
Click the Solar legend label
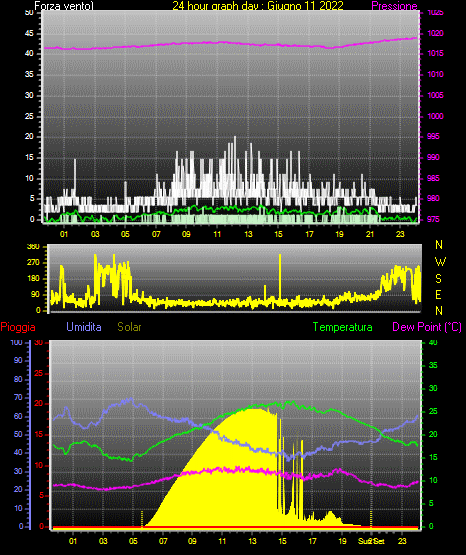click(130, 327)
